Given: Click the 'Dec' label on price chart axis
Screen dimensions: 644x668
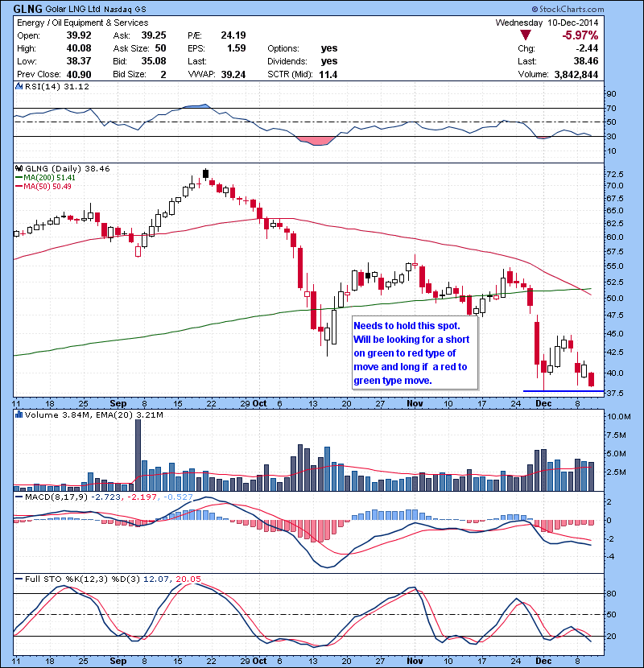Looking at the screenshot, I should pos(544,403).
